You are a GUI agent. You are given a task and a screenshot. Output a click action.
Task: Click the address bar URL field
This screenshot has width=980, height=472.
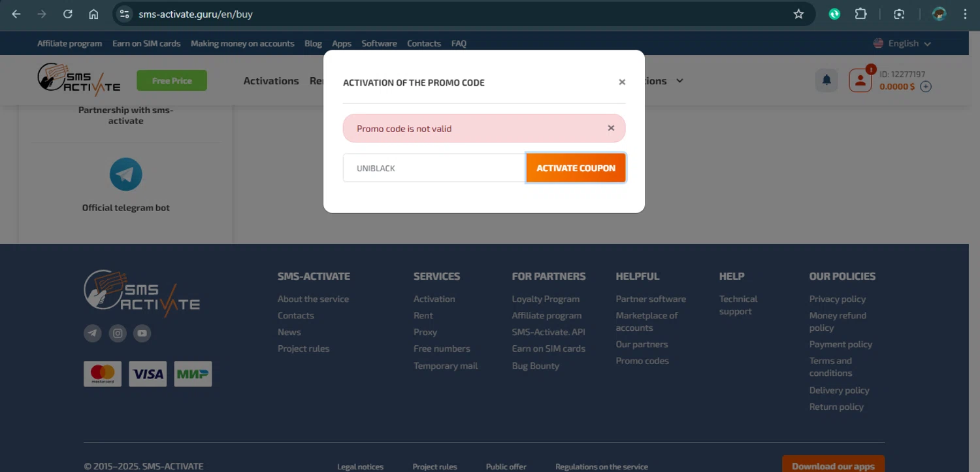[x=457, y=14]
